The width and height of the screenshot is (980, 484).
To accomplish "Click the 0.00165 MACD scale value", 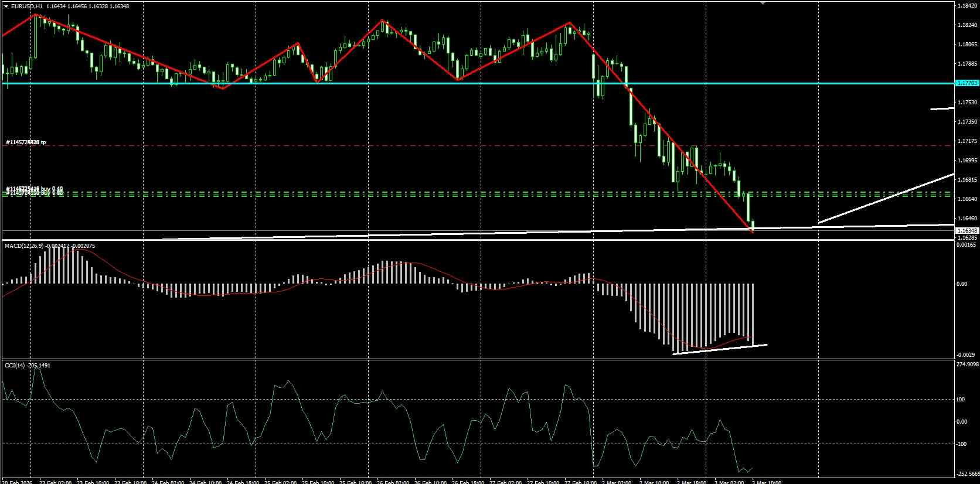I will pyautogui.click(x=967, y=245).
